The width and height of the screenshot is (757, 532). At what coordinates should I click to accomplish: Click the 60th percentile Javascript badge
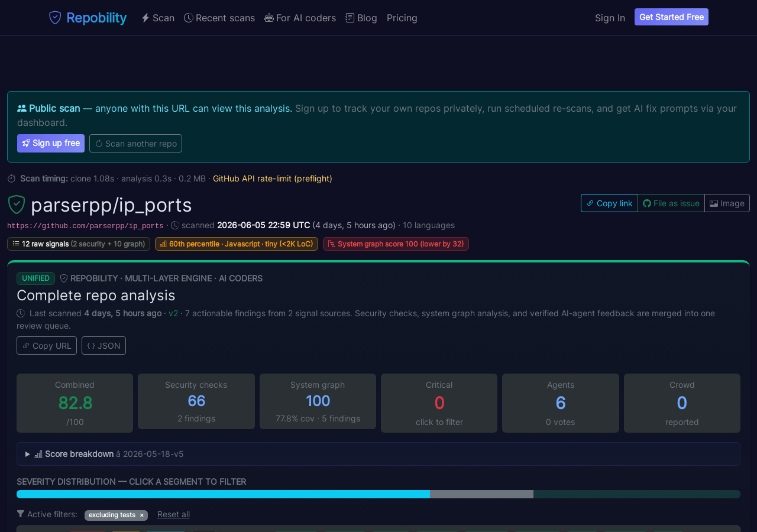point(237,244)
